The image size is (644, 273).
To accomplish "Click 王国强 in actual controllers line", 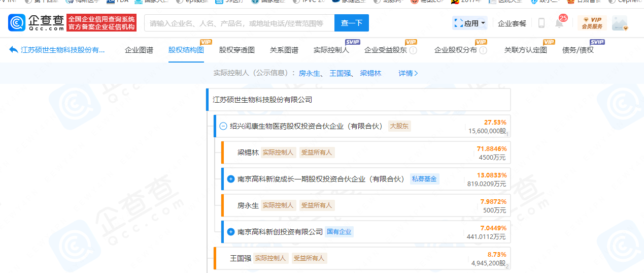I will [340, 73].
